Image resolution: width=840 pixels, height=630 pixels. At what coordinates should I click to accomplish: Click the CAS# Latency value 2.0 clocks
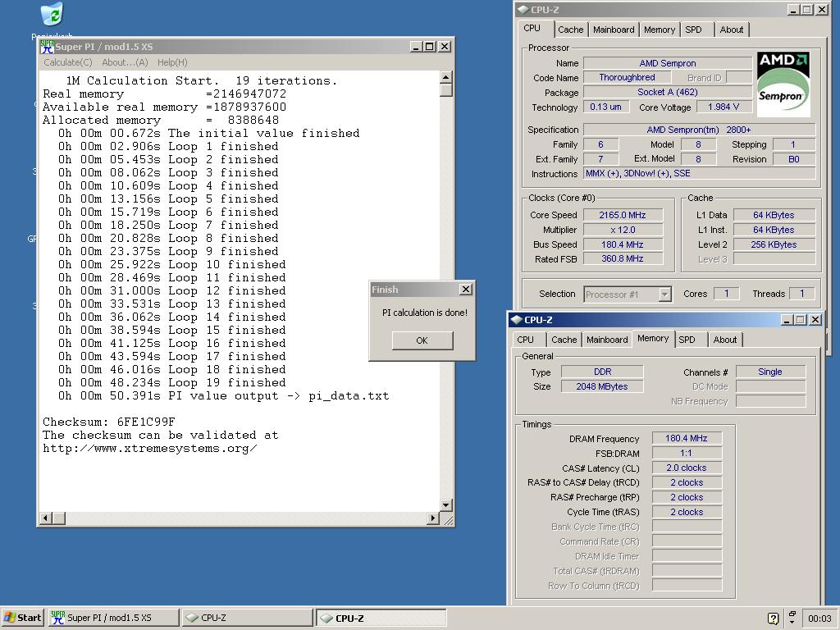point(687,468)
